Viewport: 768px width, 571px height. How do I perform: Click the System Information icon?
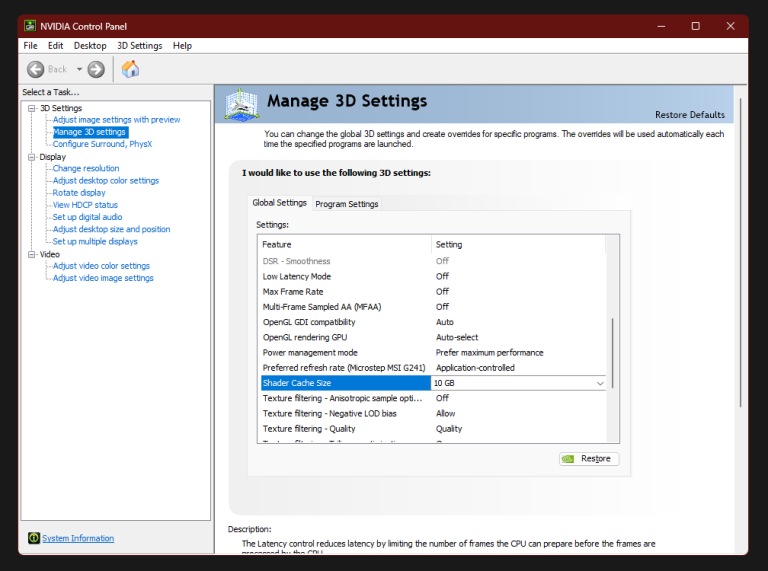33,538
